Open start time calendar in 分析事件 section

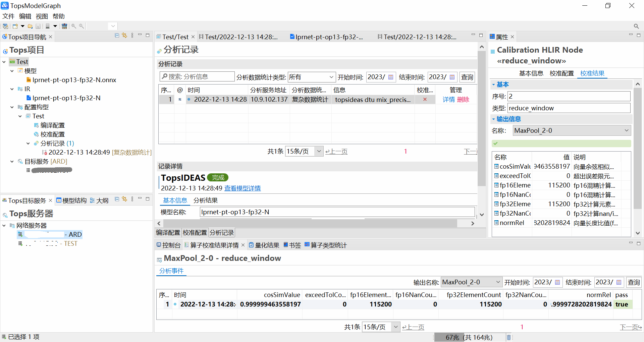click(557, 282)
